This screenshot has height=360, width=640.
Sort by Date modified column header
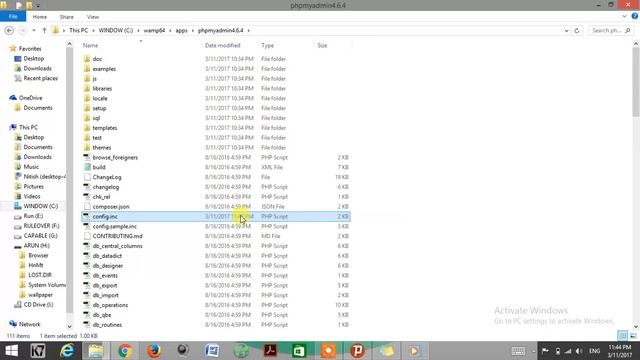click(x=222, y=45)
